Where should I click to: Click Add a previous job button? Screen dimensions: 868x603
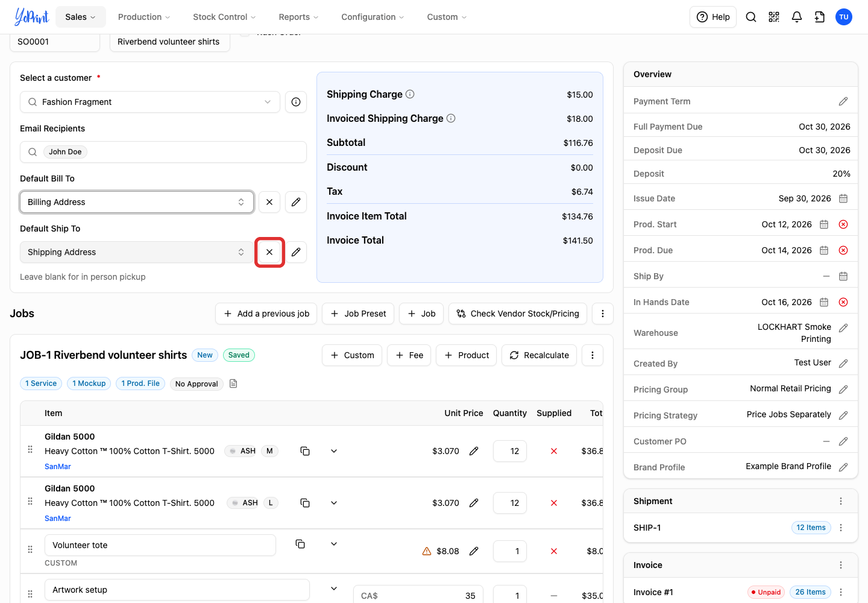point(266,314)
